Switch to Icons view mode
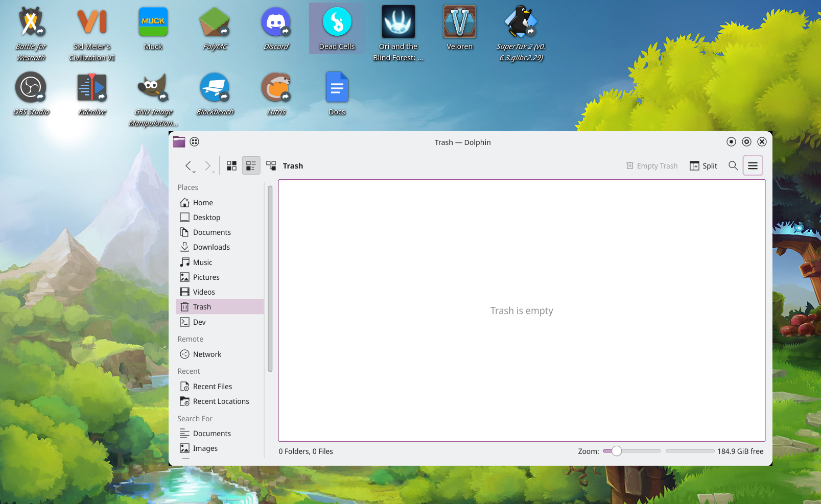 coord(232,165)
